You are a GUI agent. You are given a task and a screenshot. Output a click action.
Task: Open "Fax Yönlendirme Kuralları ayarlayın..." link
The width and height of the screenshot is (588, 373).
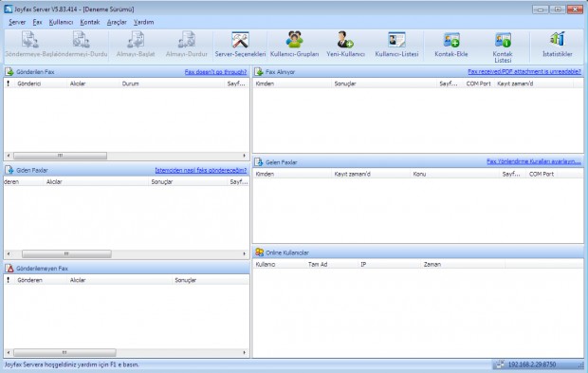tap(534, 161)
